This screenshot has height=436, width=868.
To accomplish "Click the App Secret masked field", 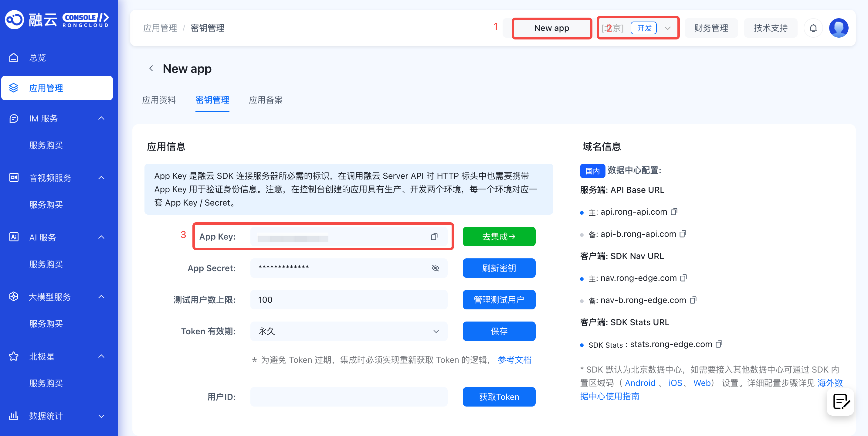I will 349,268.
